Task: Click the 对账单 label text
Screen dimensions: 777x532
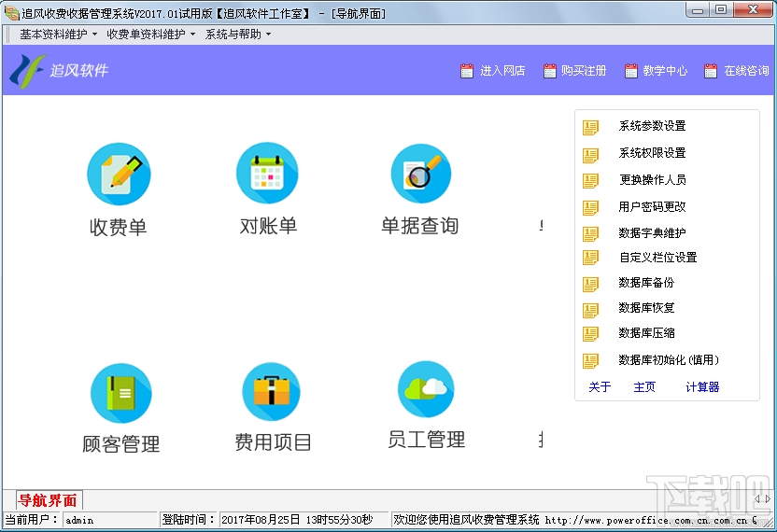Action: click(268, 226)
